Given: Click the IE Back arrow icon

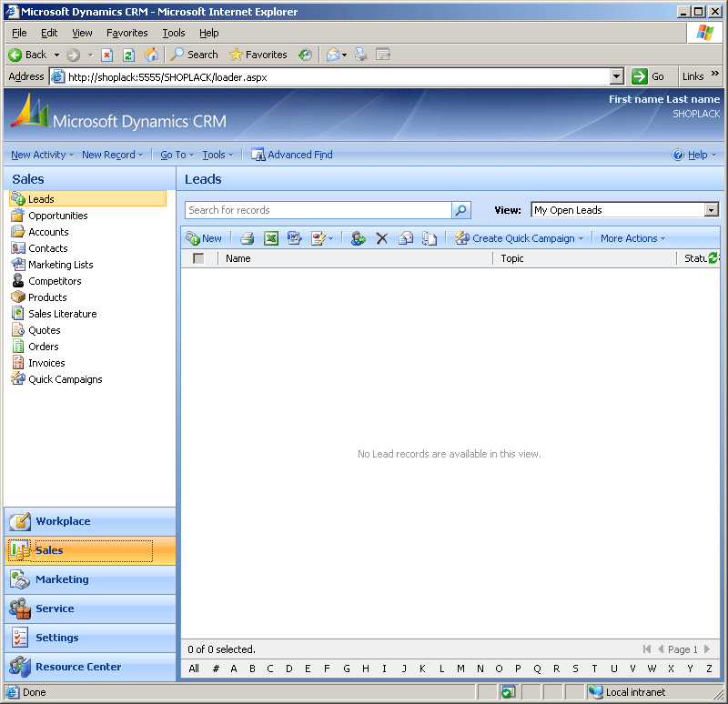Looking at the screenshot, I should tap(15, 55).
